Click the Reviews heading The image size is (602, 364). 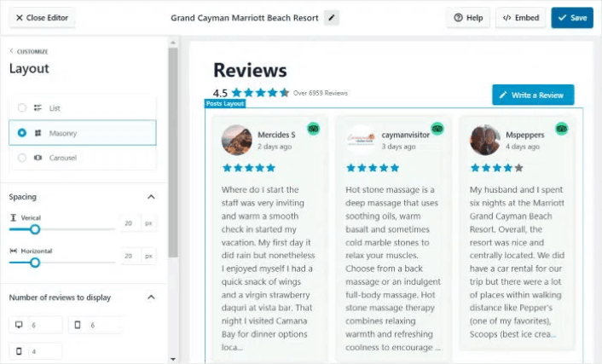[x=250, y=70]
